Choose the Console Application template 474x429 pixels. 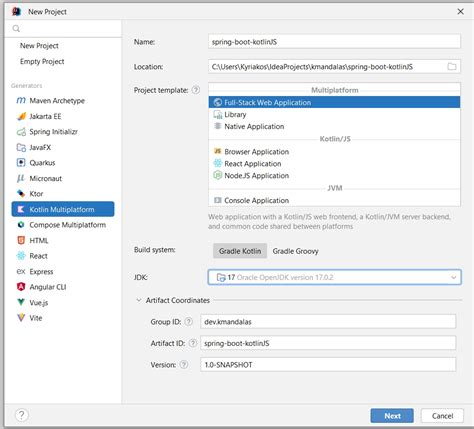point(334,200)
